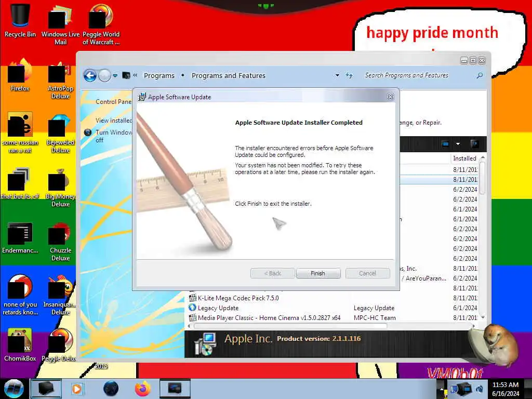Refresh the Programs and Features view
Screen dimensions: 532x399
click(x=349, y=75)
